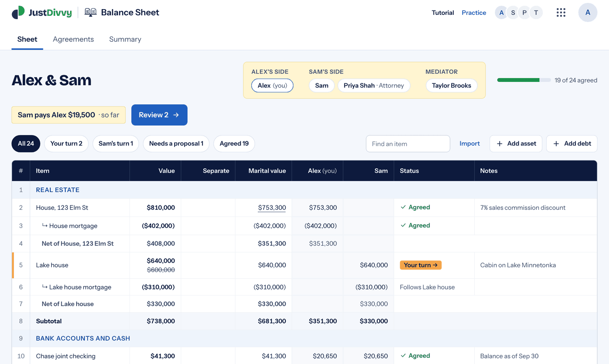
Task: Click the JustDivvy logo icon
Action: pos(18,12)
